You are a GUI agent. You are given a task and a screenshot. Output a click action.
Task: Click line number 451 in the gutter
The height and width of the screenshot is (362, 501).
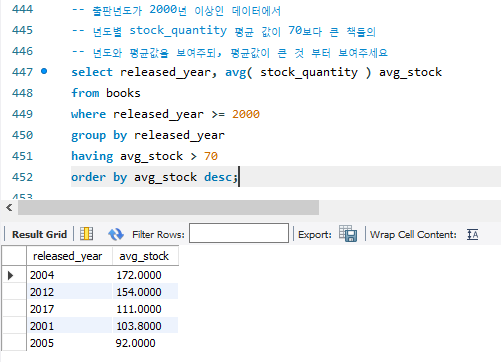point(22,156)
